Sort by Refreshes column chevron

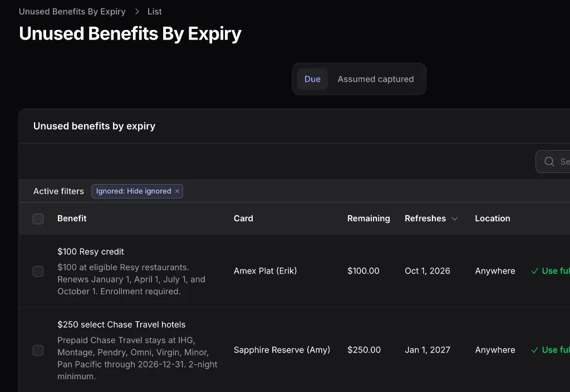click(454, 219)
